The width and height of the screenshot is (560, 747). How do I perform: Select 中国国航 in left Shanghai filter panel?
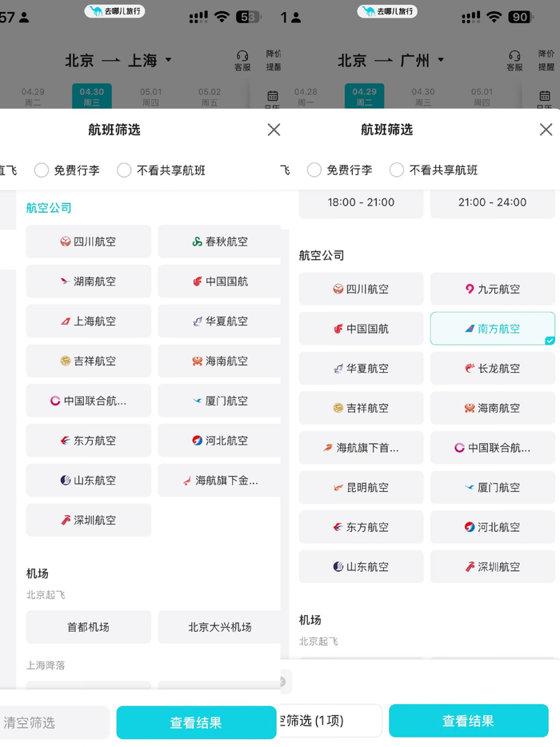[219, 282]
